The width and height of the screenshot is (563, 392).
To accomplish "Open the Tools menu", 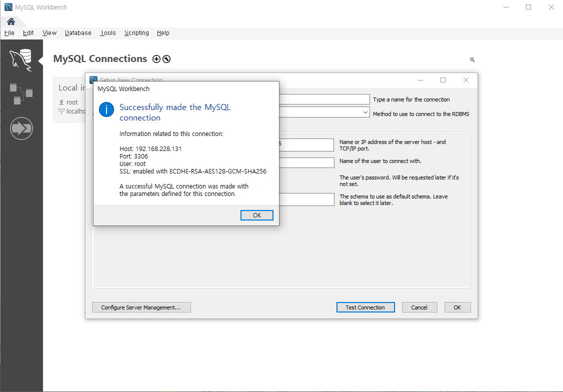I will coord(108,32).
